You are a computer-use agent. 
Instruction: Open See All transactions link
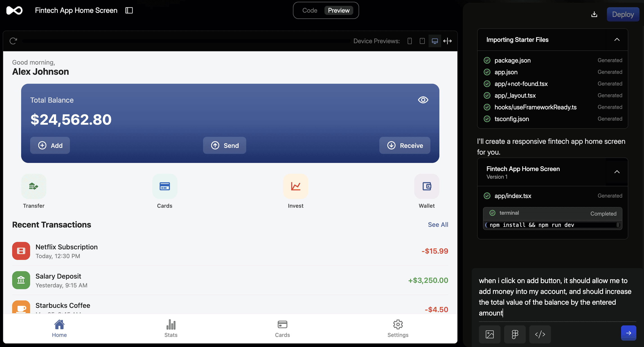pos(438,224)
